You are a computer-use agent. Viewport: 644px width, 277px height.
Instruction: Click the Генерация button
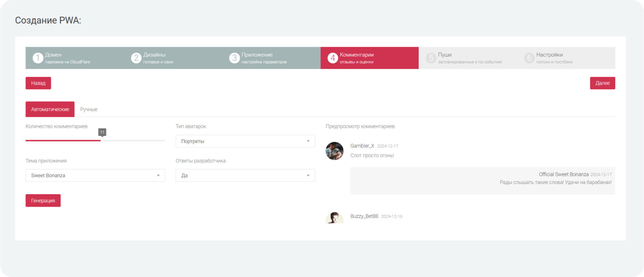(43, 201)
